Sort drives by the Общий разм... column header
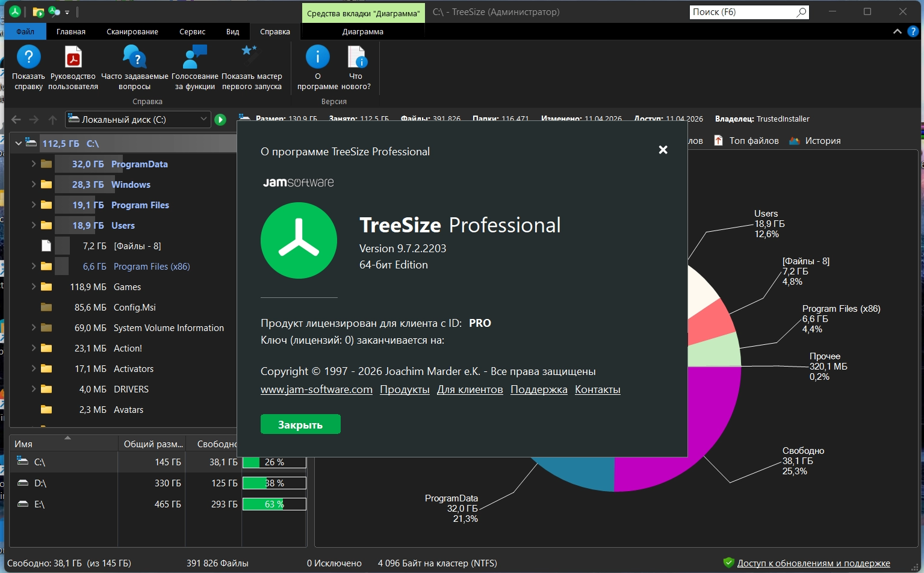 [x=153, y=444]
